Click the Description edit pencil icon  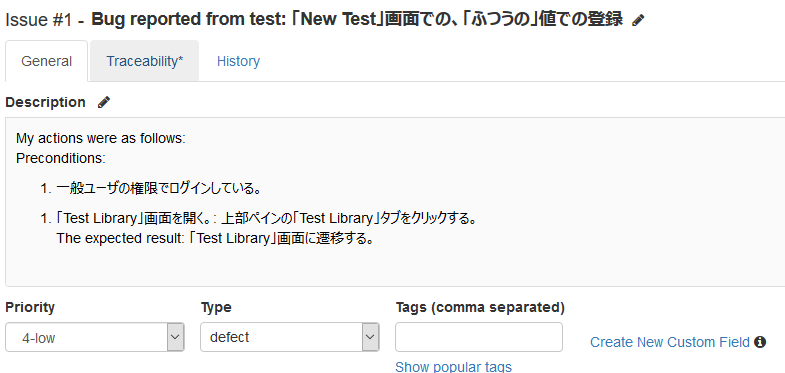point(104,102)
